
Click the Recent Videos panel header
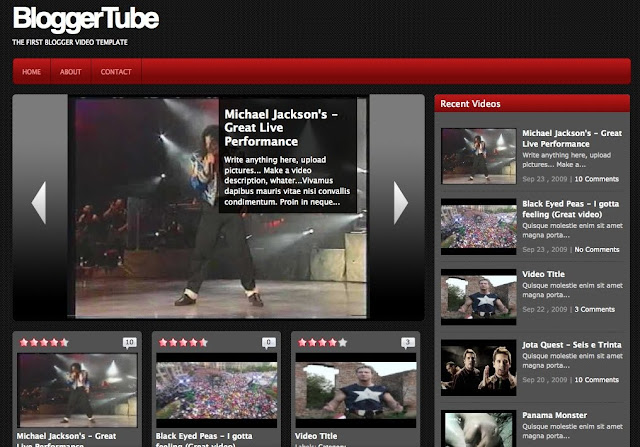click(x=532, y=104)
